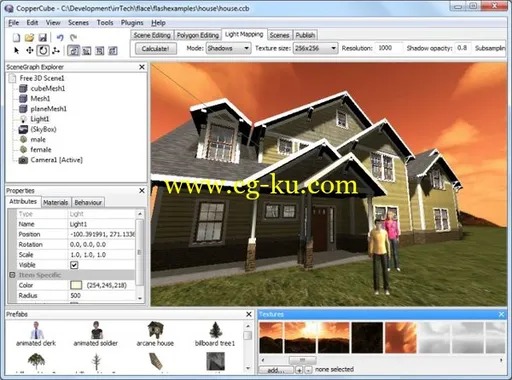The height and width of the screenshot is (380, 512).
Task: Click the lightbulb icon next to Light1
Action: click(x=23, y=119)
